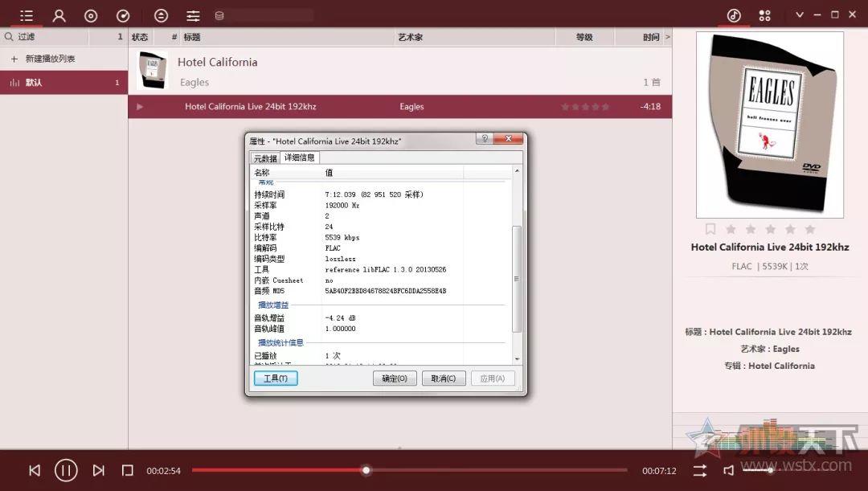Confirm with 确定(O) button

(x=395, y=378)
